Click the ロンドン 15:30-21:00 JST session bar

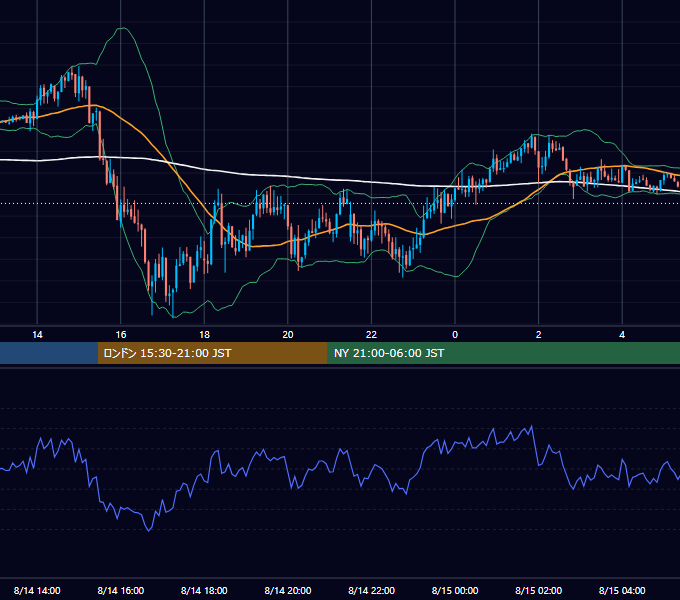coord(212,353)
